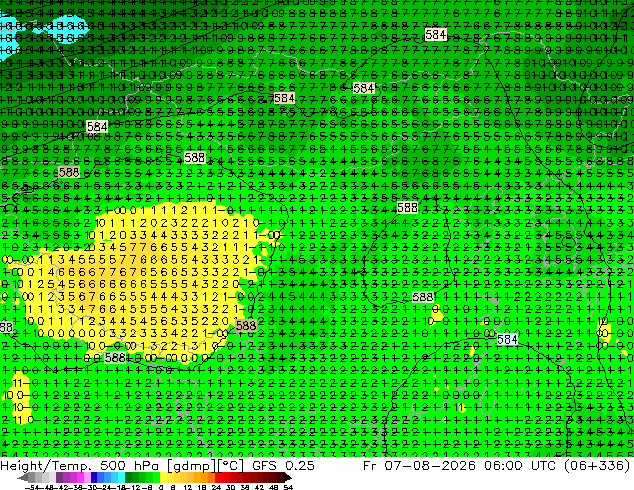
Task: Click the '54' maximum value on the scale
Action: (287, 487)
